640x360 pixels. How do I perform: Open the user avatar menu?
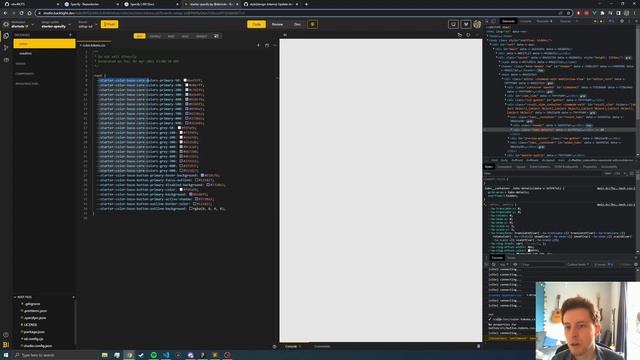[477, 24]
